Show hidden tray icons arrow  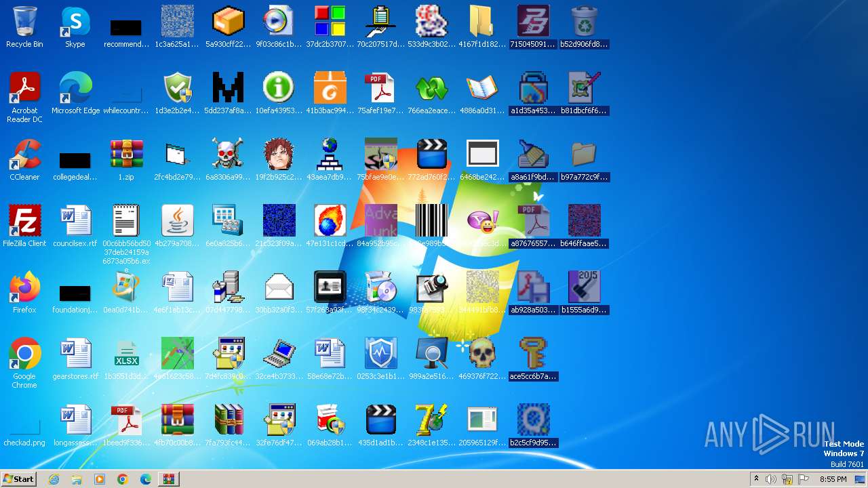pos(756,479)
